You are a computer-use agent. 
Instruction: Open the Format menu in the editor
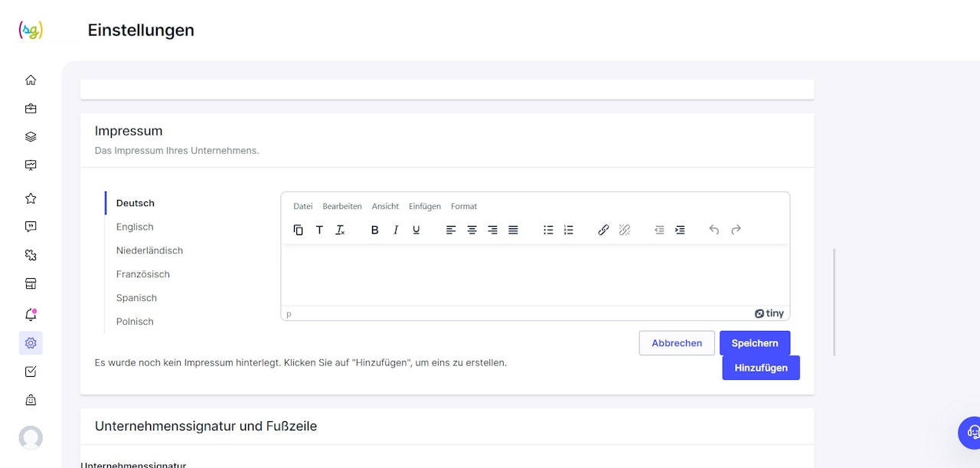464,206
